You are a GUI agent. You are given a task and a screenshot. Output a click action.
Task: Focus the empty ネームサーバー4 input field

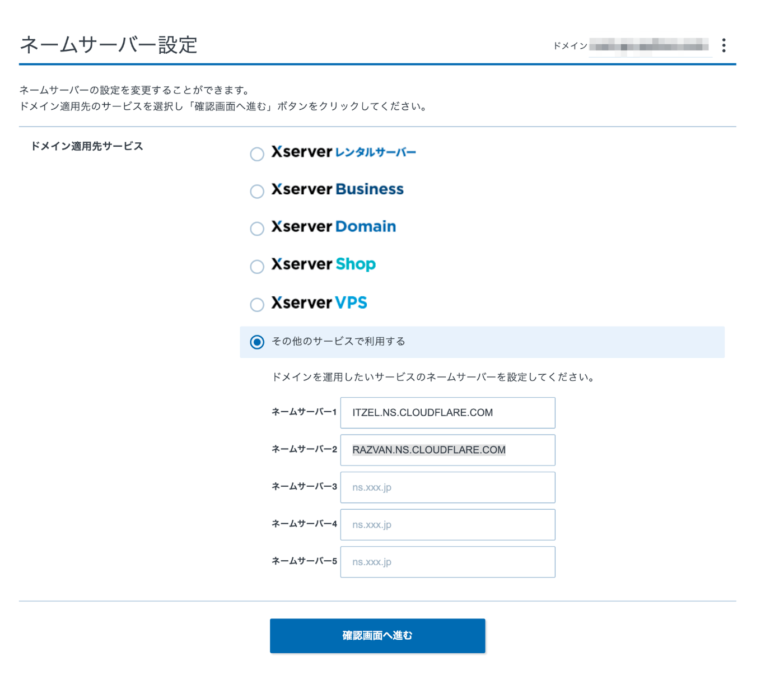point(447,524)
